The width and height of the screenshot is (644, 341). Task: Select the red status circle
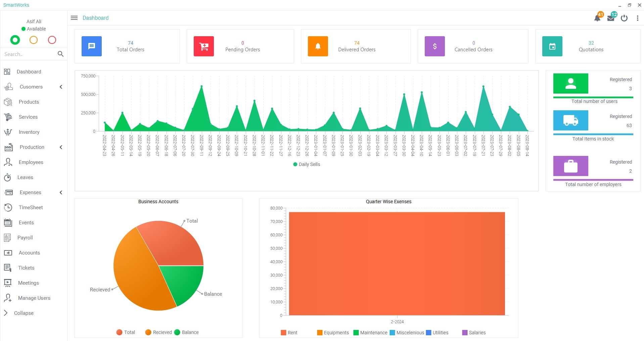[x=52, y=40]
